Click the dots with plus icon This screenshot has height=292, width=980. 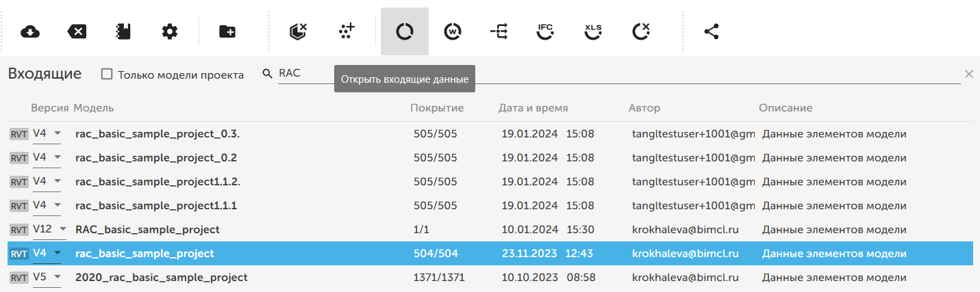coord(347,31)
